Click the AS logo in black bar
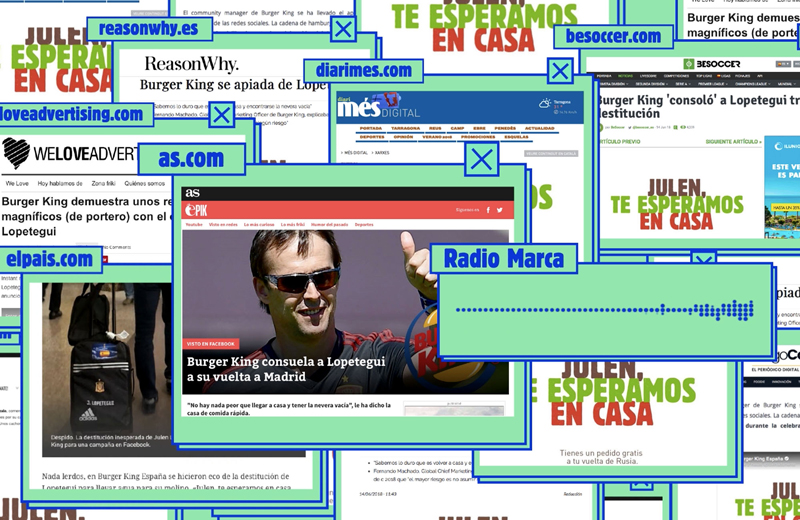This screenshot has height=520, width=800. (192, 192)
